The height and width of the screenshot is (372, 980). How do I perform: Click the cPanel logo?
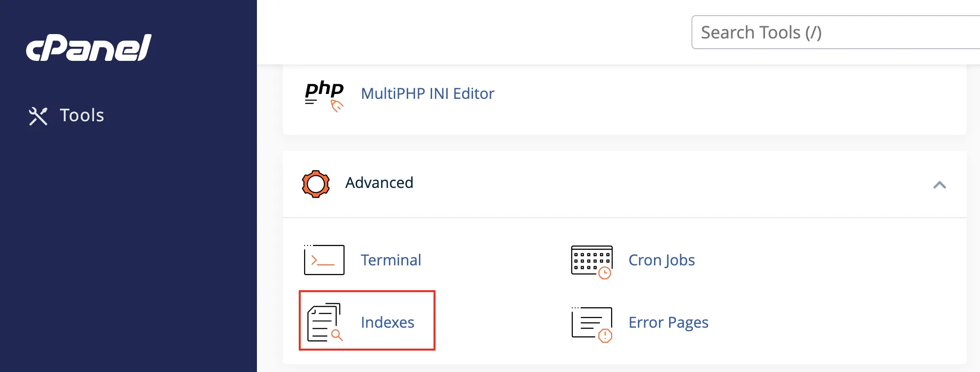pyautogui.click(x=89, y=48)
